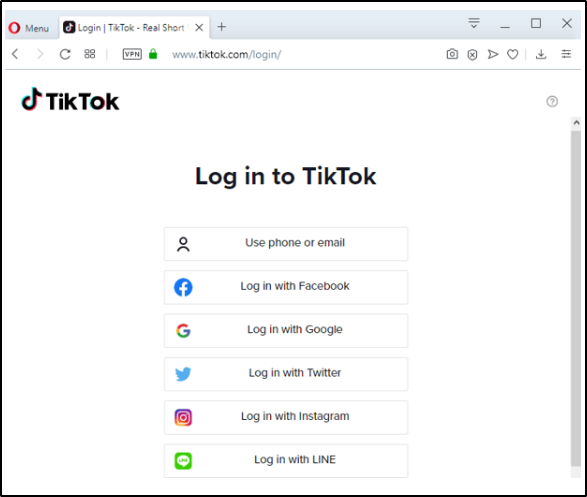Screen dimensions: 587x497
Task: Open the My Flow send icon
Action: [x=493, y=54]
